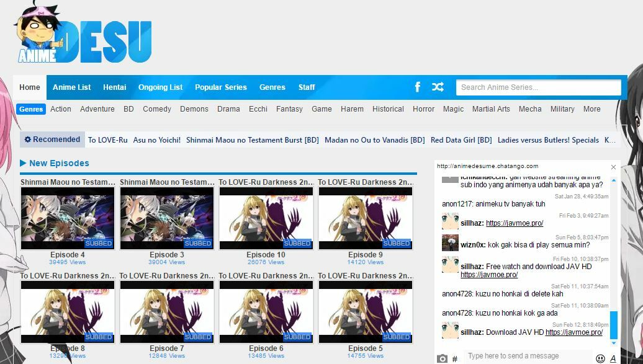Open the Anime List menu
Viewport: 643px width, 364px height.
pyautogui.click(x=72, y=87)
